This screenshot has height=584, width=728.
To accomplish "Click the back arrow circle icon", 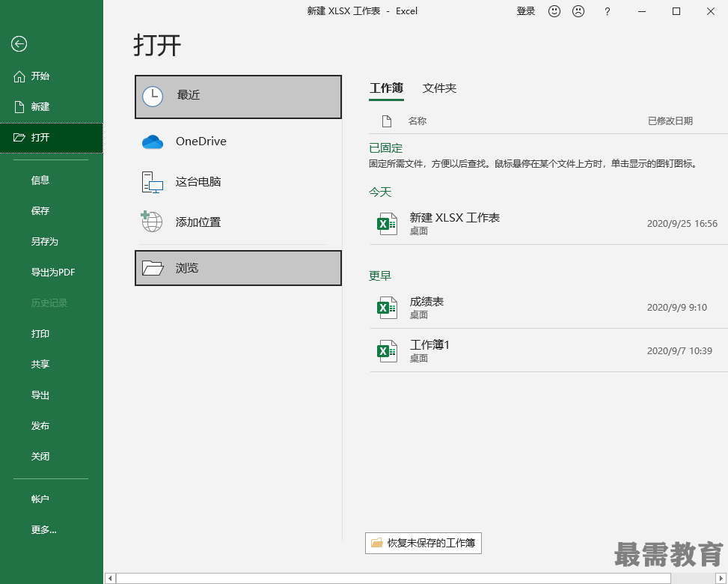I will [x=19, y=44].
